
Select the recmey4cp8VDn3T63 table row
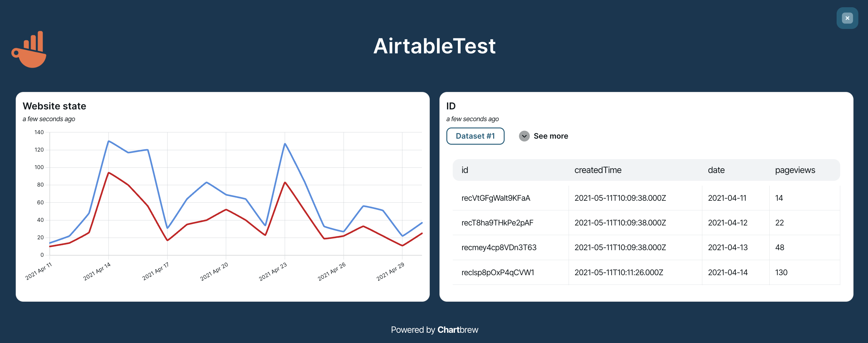(499, 247)
